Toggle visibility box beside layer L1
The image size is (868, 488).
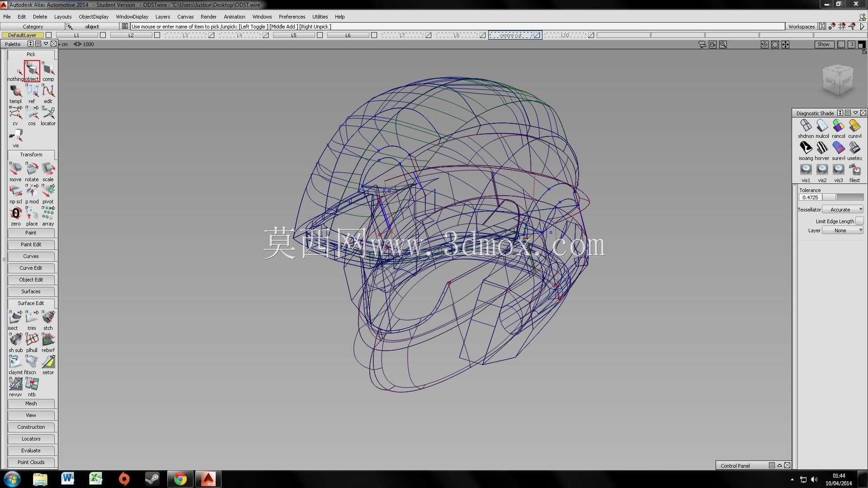point(103,35)
